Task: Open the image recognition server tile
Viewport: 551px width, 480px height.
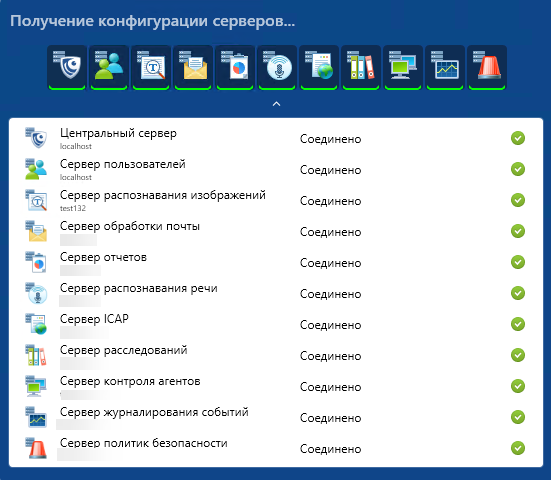Action: [151, 67]
